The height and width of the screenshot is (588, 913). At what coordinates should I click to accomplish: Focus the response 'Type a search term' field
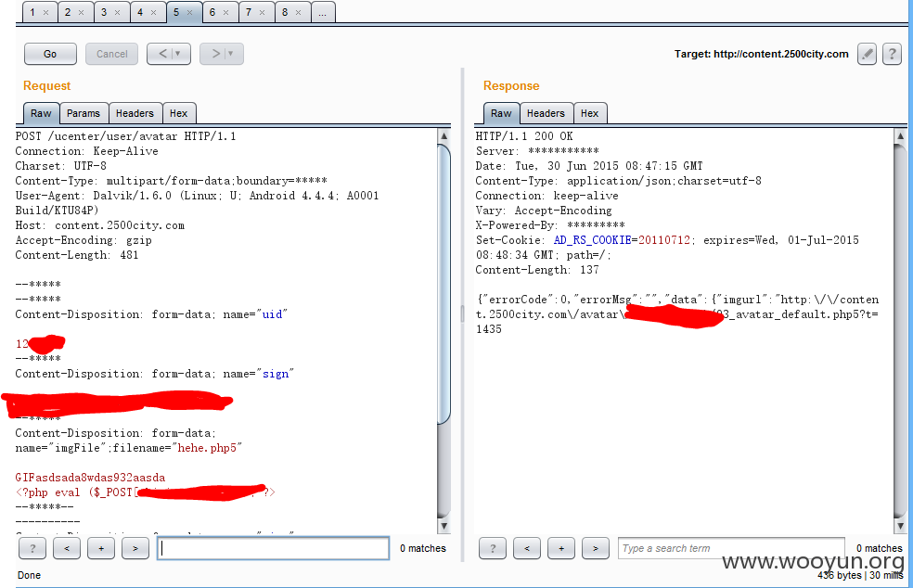pyautogui.click(x=731, y=548)
